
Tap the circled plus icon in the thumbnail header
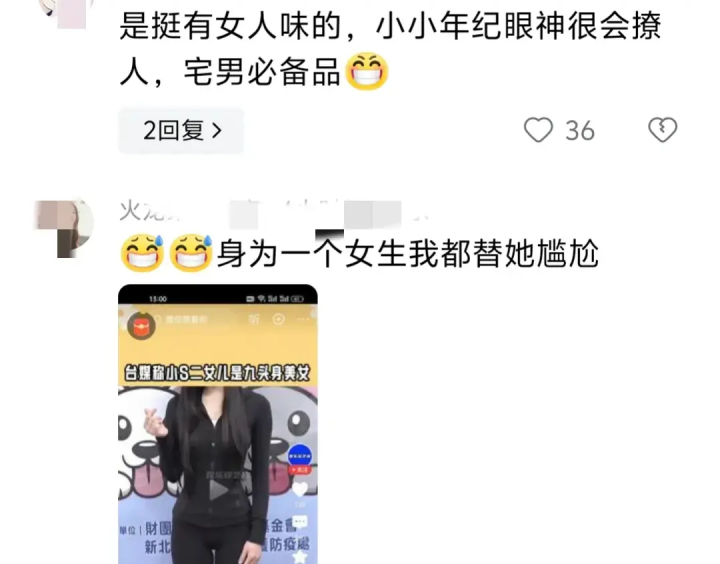pos(278,319)
